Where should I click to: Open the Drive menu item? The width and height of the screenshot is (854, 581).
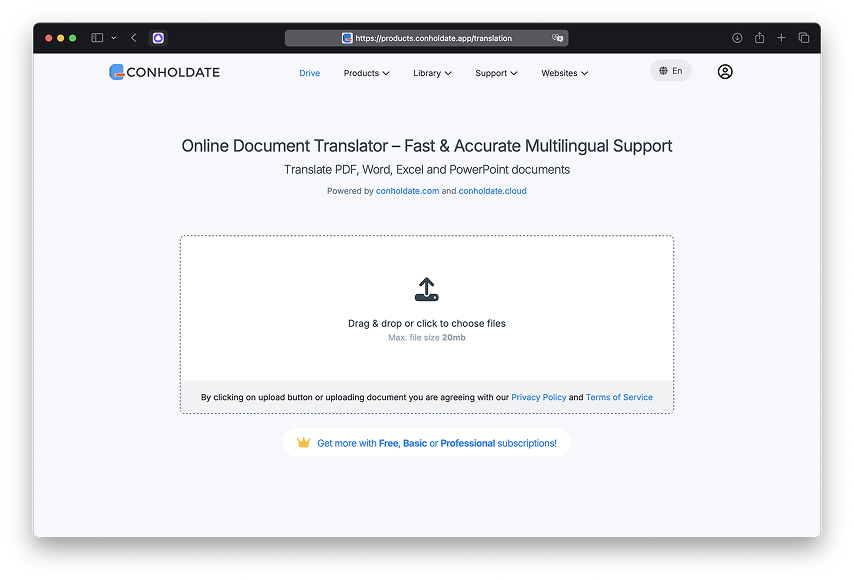(x=310, y=73)
